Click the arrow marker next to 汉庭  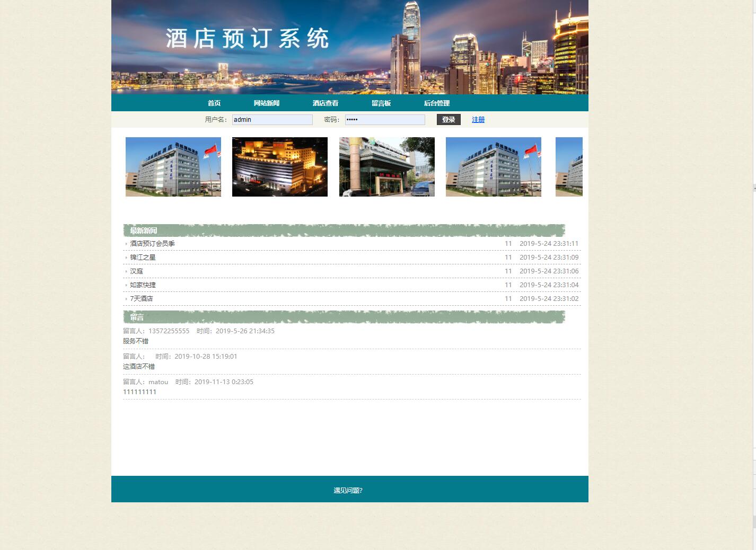click(126, 271)
